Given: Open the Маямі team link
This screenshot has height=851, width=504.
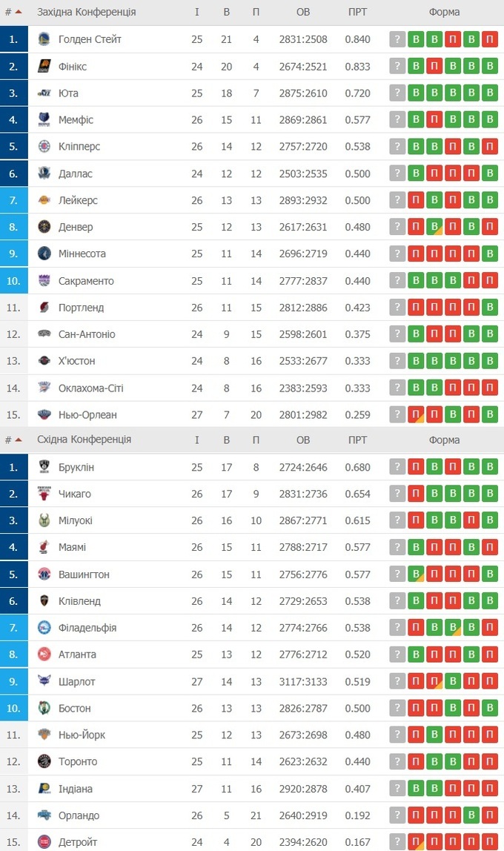Looking at the screenshot, I should click(x=72, y=548).
